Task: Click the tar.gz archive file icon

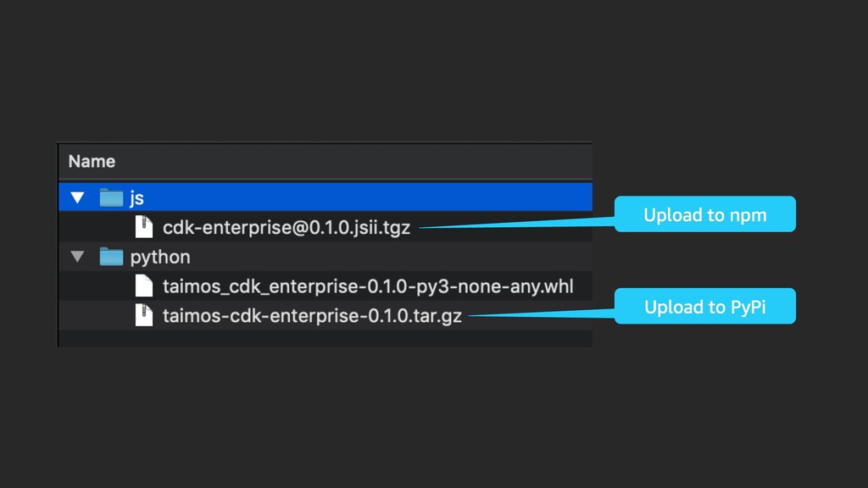Action: point(144,315)
